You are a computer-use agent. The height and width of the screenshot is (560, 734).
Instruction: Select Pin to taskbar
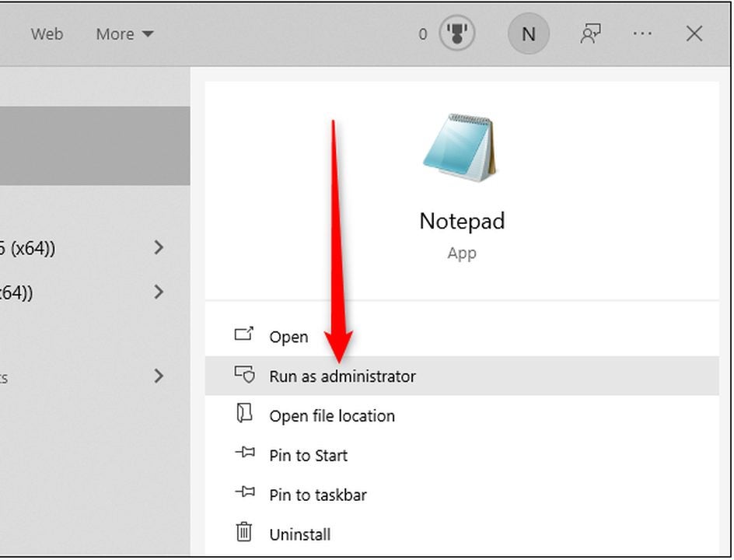[462, 495]
